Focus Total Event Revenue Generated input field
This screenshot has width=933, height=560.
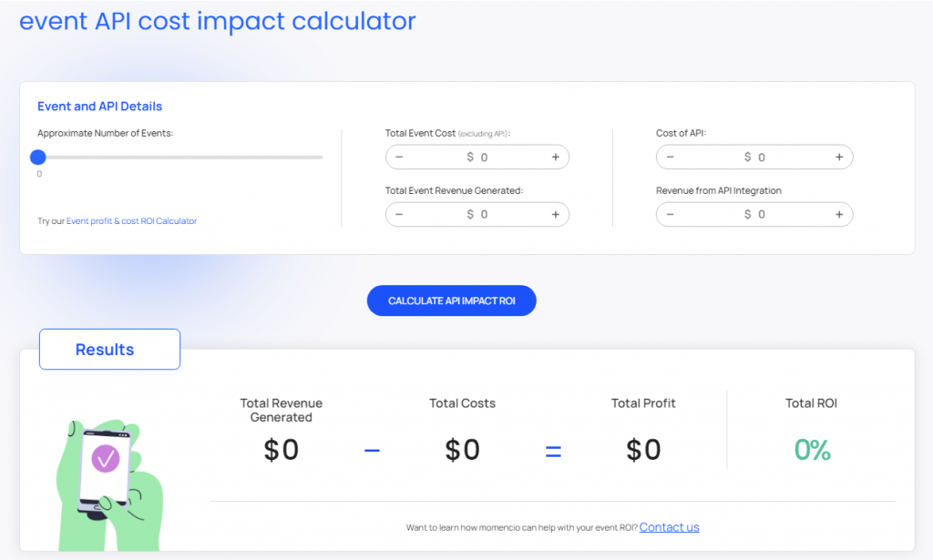coord(478,215)
